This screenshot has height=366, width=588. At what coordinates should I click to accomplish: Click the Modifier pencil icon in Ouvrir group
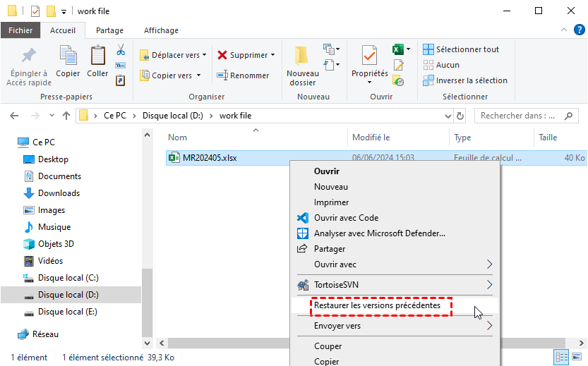point(398,65)
